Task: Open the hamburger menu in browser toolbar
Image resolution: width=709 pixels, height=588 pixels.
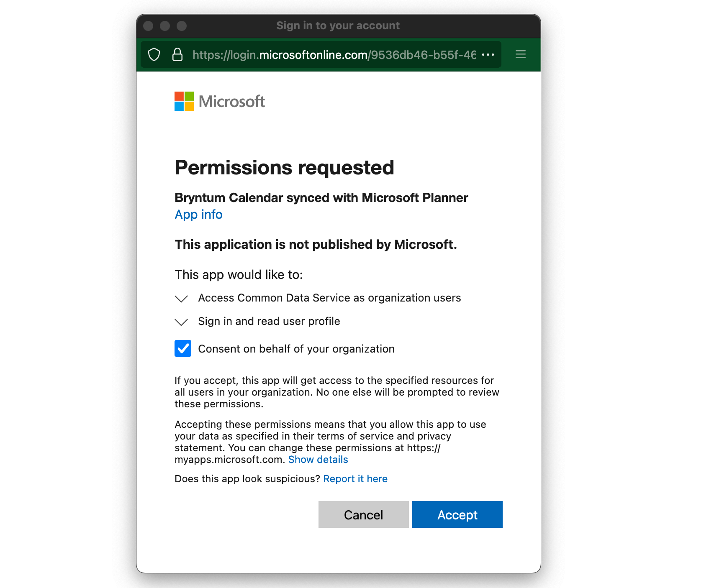Action: [520, 54]
